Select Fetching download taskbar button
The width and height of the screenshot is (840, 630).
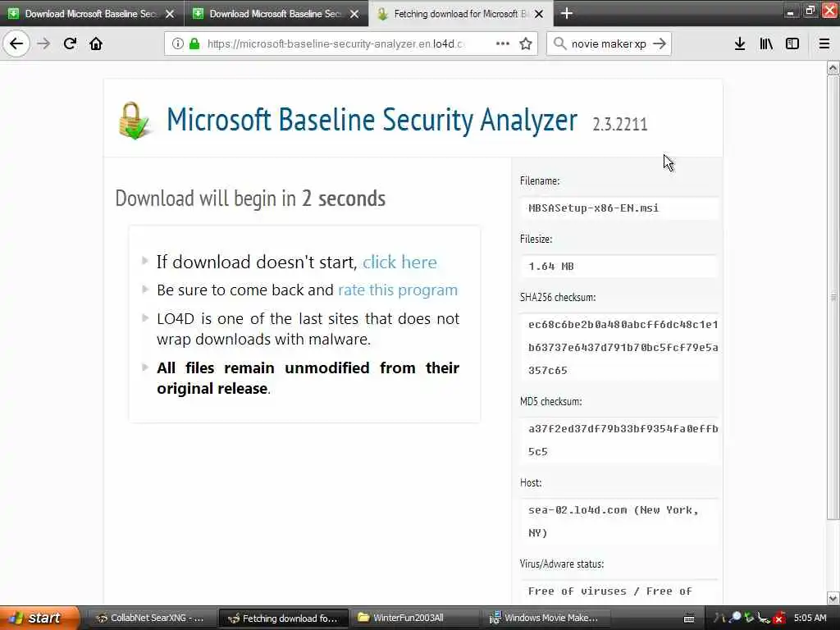(284, 619)
